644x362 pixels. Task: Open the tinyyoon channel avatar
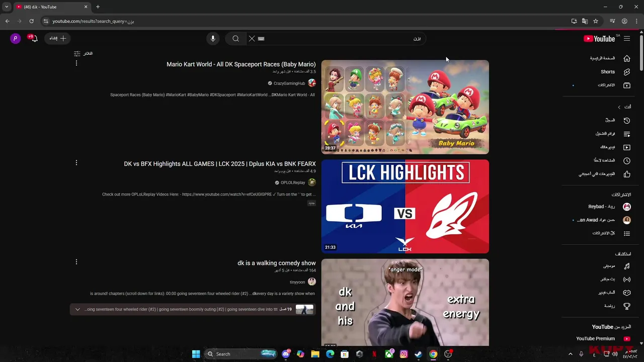[312, 282]
